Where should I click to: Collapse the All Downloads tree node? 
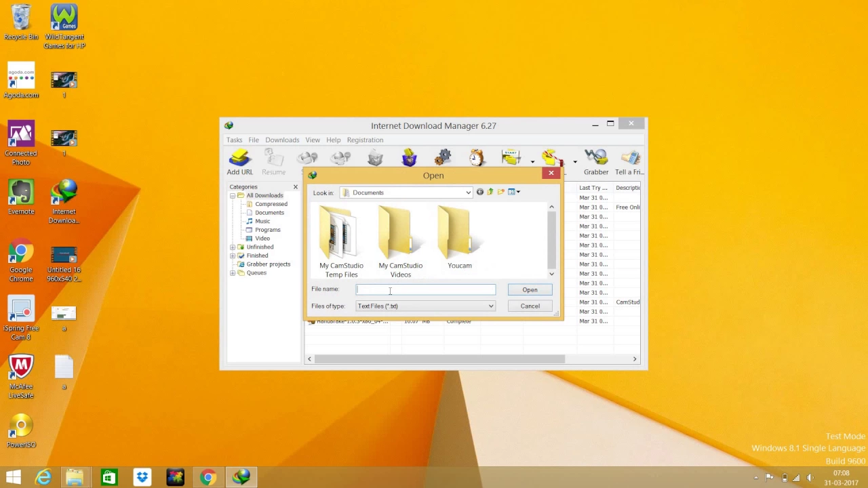233,196
